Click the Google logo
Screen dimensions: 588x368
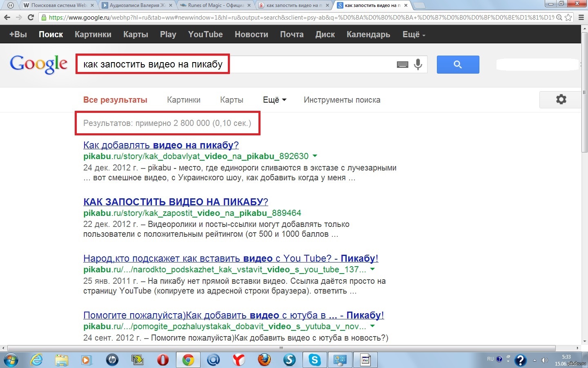(39, 65)
